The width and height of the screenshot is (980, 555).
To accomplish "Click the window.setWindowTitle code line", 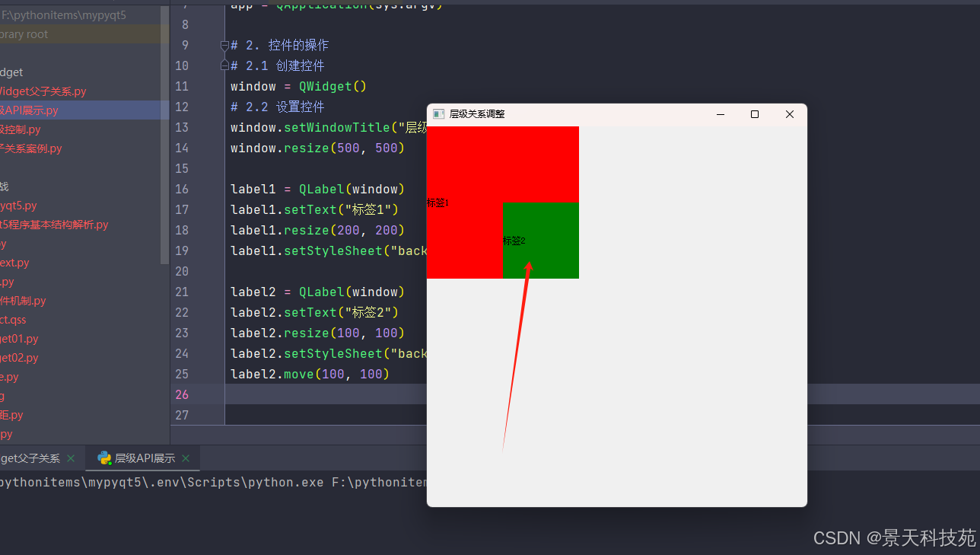I will (x=329, y=127).
